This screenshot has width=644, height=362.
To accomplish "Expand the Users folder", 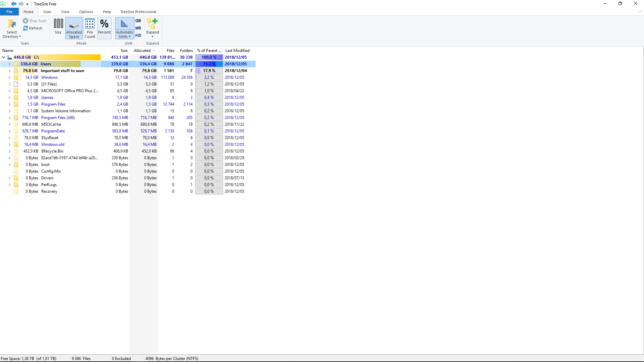I will point(9,64).
